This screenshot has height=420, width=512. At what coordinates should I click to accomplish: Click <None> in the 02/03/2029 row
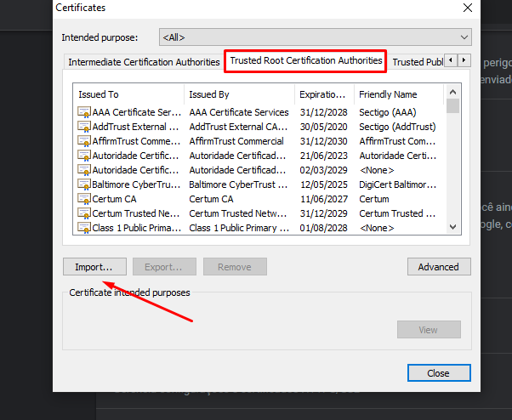pyautogui.click(x=377, y=170)
